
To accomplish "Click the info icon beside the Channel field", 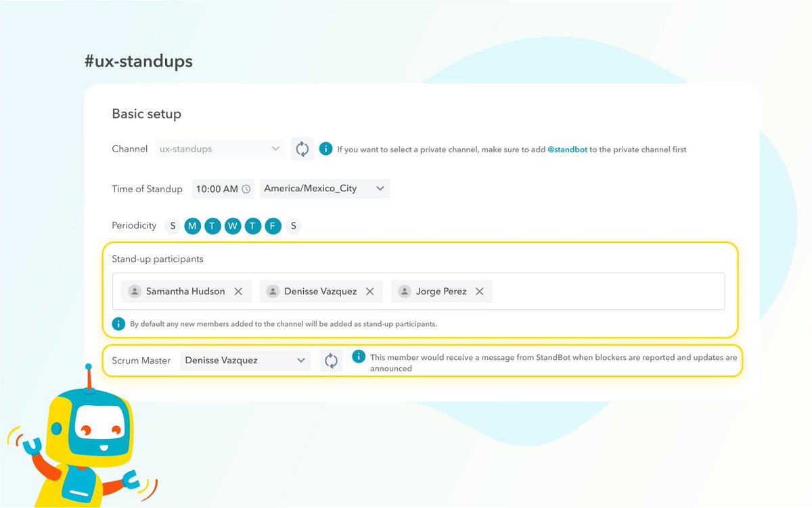I will pos(325,148).
